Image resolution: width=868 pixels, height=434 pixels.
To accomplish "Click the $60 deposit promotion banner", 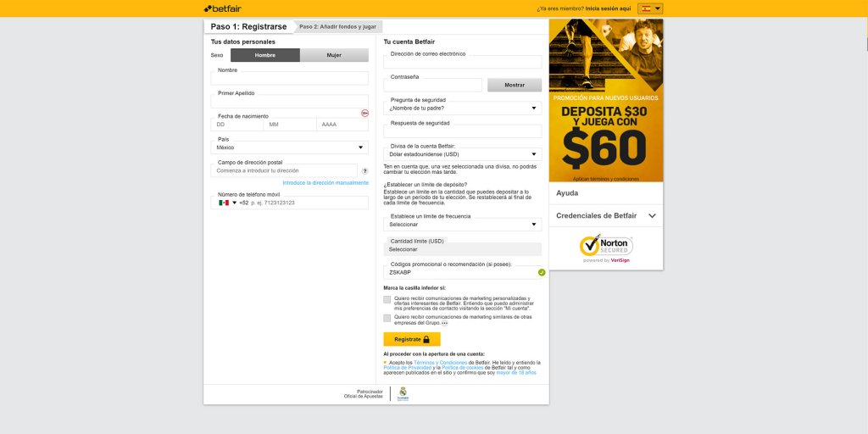I will pyautogui.click(x=606, y=100).
